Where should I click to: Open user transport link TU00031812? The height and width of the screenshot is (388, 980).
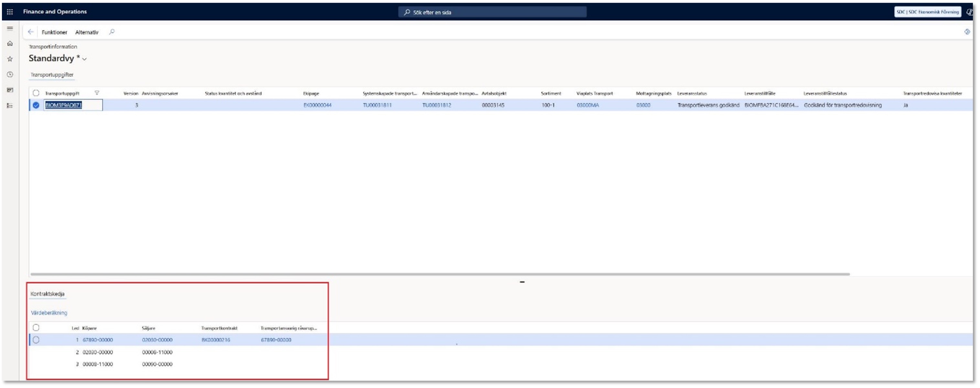(x=437, y=105)
